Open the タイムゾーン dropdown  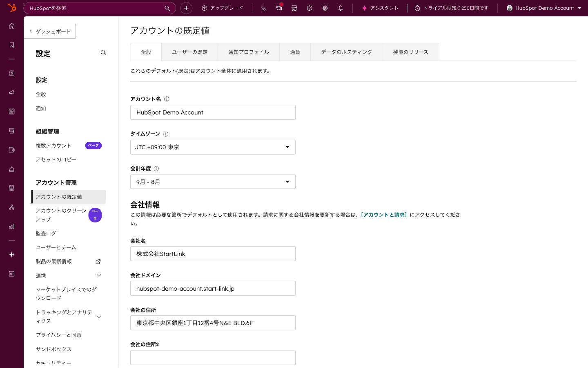pyautogui.click(x=212, y=147)
